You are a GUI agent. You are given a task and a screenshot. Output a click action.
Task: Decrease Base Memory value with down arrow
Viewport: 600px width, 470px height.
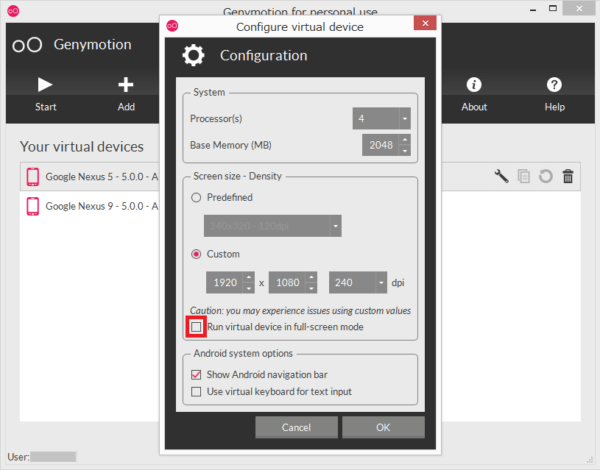(x=405, y=150)
